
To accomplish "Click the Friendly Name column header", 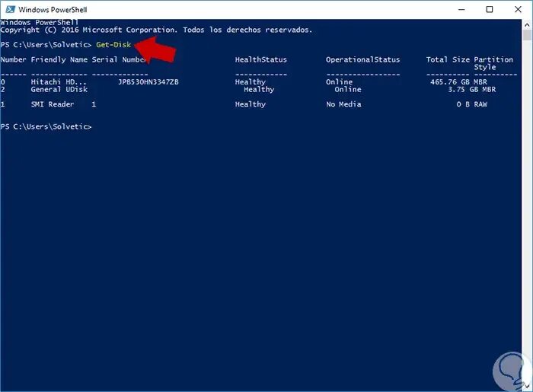I will (59, 60).
